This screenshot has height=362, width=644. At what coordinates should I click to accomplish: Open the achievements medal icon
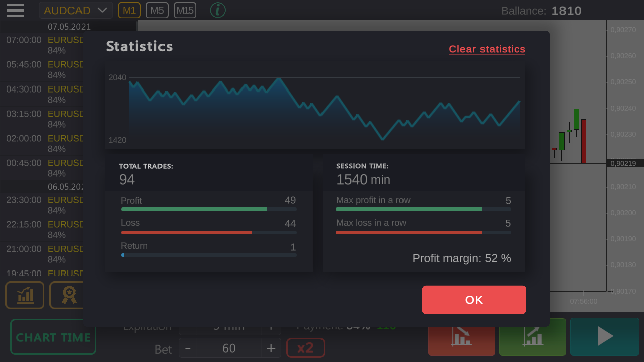click(68, 295)
